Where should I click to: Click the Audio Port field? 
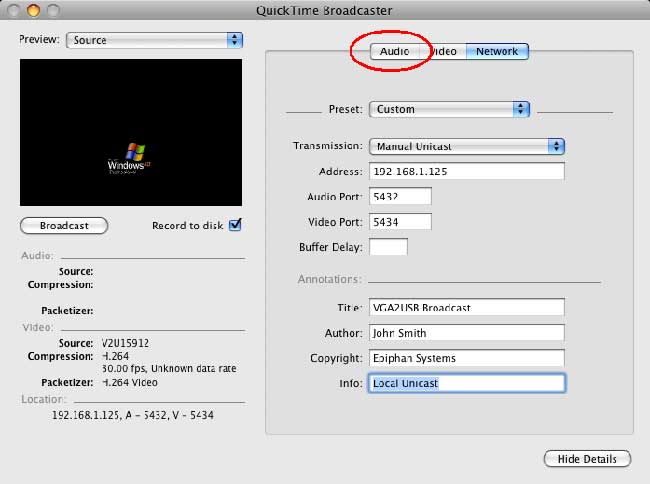[x=400, y=196]
